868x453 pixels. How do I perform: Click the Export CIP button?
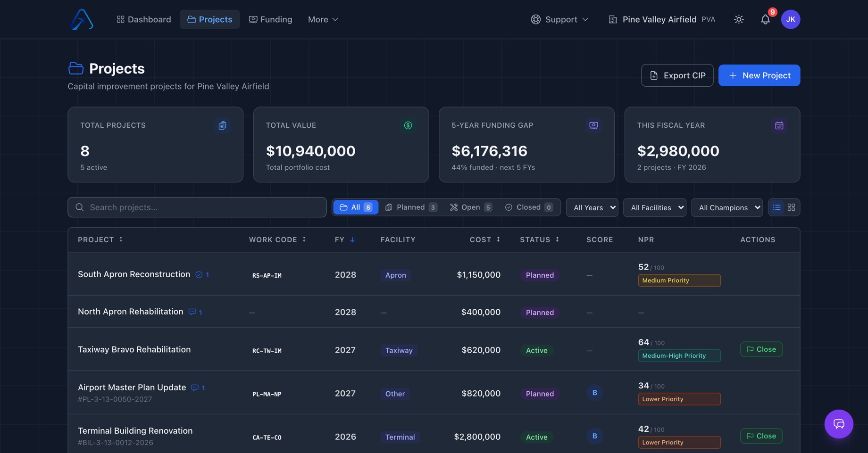coord(677,75)
